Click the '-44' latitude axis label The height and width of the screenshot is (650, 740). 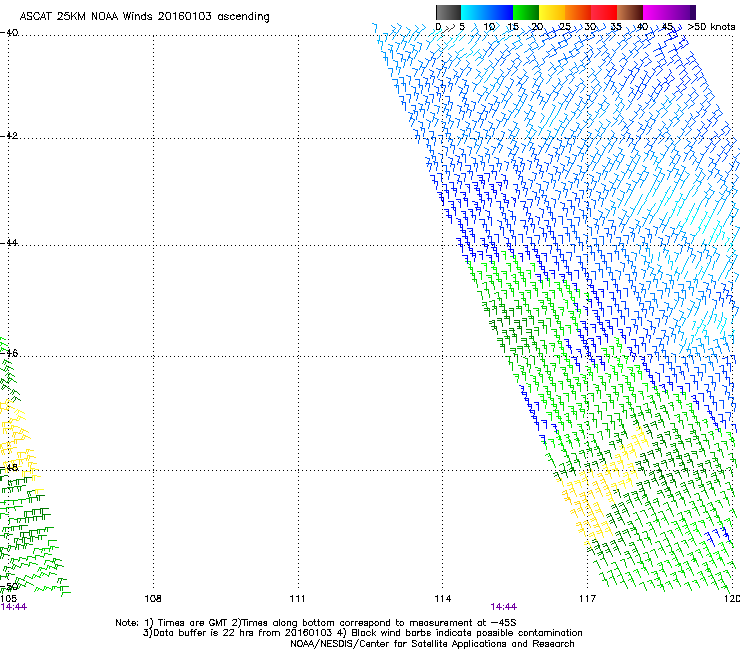[x=9, y=243]
